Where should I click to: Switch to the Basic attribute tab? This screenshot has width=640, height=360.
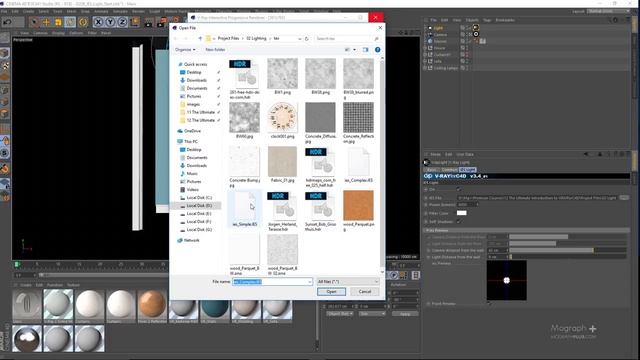coord(431,169)
